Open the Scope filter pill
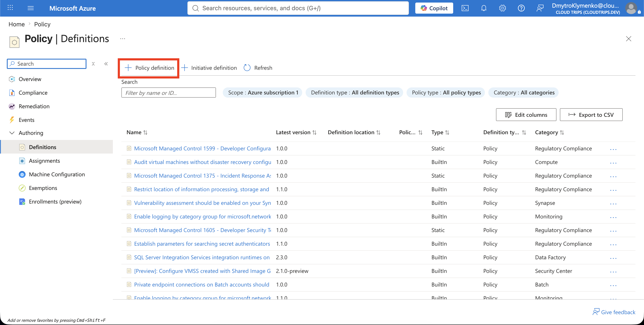The height and width of the screenshot is (325, 644). [x=263, y=93]
